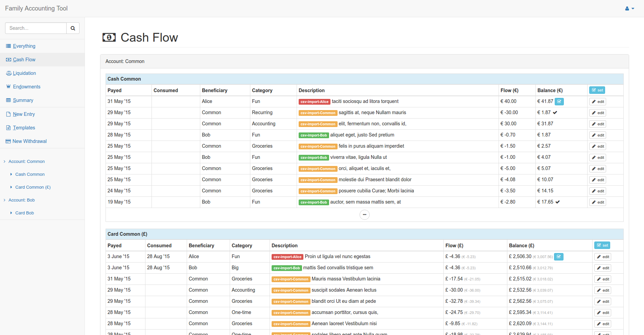Viewport: 644px width, 335px height.
Task: Open Liquidation via the scales icon
Action: [8, 73]
